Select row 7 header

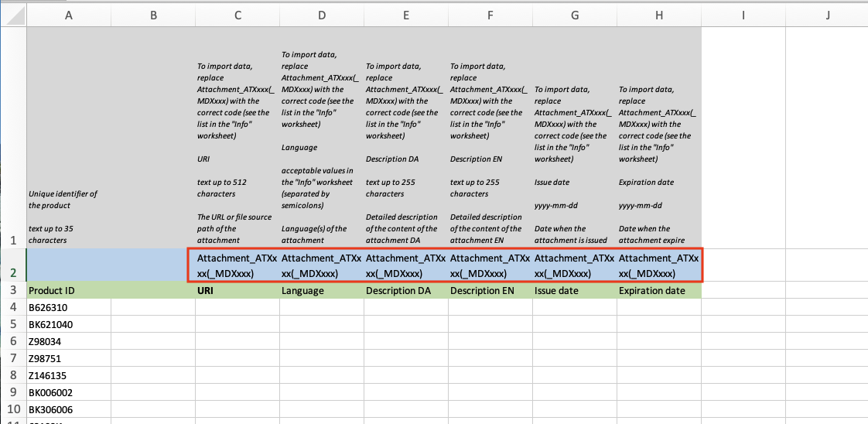coord(15,359)
